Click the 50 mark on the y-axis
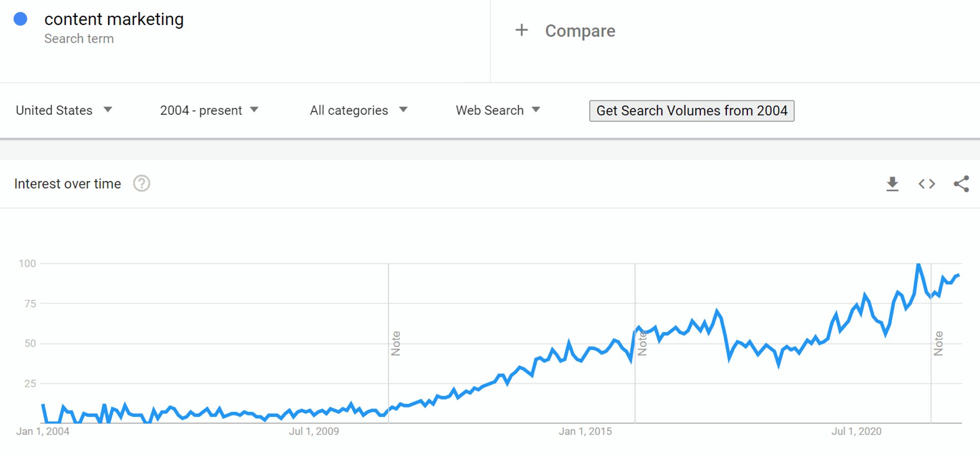980x456 pixels. pyautogui.click(x=31, y=344)
